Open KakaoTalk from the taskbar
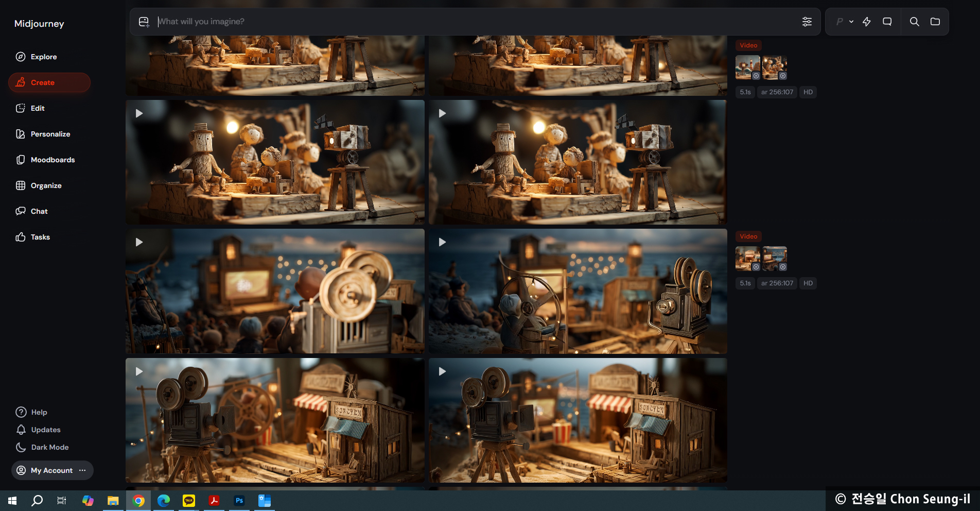Image resolution: width=980 pixels, height=511 pixels. coord(189,501)
